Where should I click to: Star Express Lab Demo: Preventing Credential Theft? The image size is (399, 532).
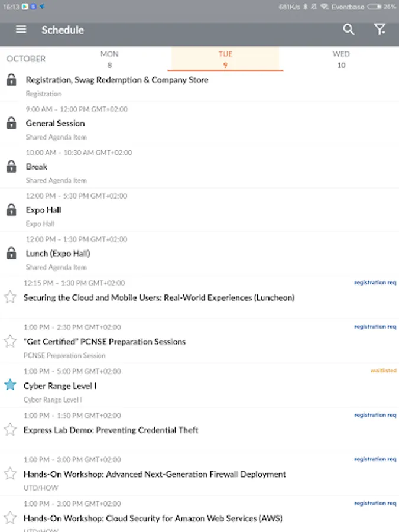(10, 429)
